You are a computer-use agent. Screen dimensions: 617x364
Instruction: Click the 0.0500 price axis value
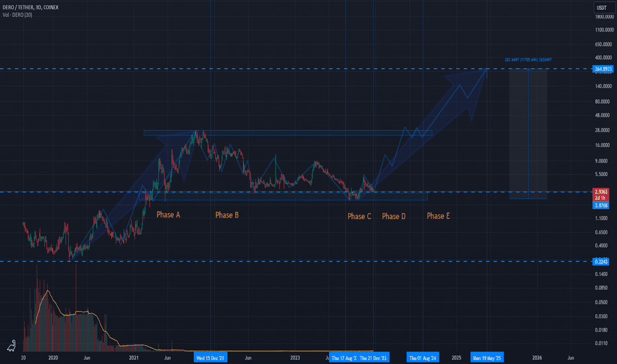[x=602, y=302]
